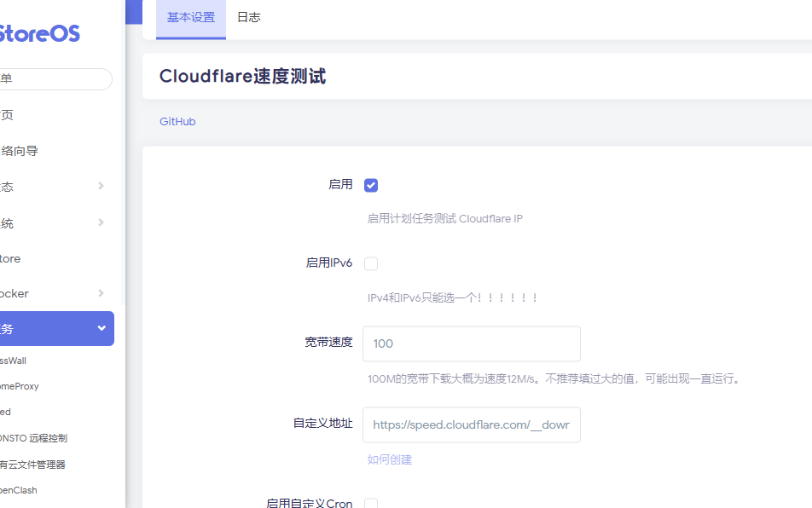Expand the Docker menu chevron
This screenshot has width=812, height=508.
(101, 293)
